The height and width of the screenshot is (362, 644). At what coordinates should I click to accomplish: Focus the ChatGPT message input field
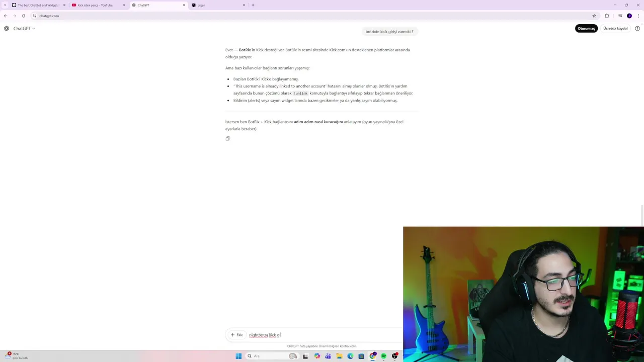(x=325, y=335)
